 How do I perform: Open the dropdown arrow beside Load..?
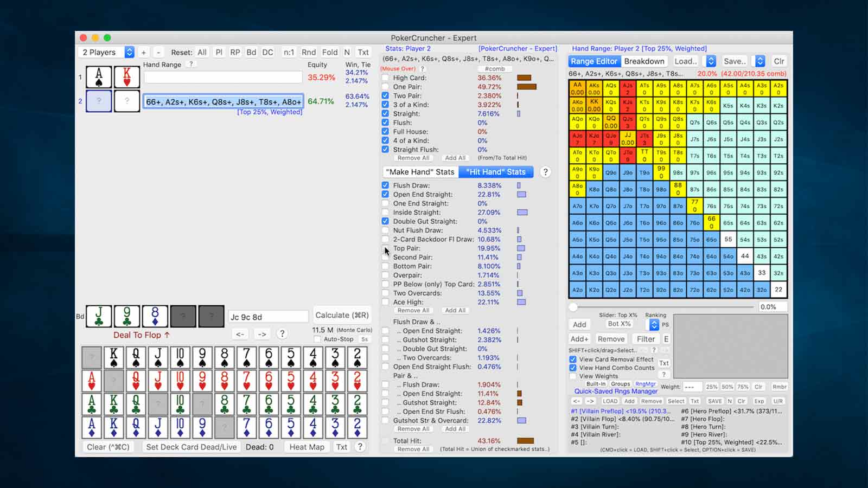pos(711,61)
